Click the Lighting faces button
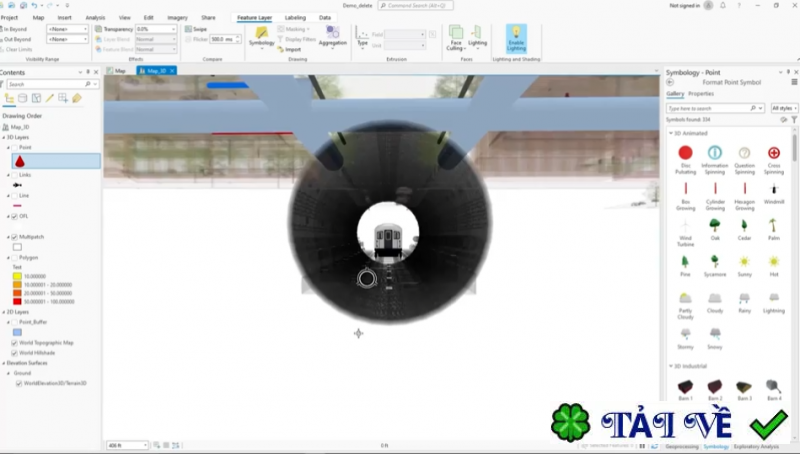The width and height of the screenshot is (800, 454). pos(478,36)
